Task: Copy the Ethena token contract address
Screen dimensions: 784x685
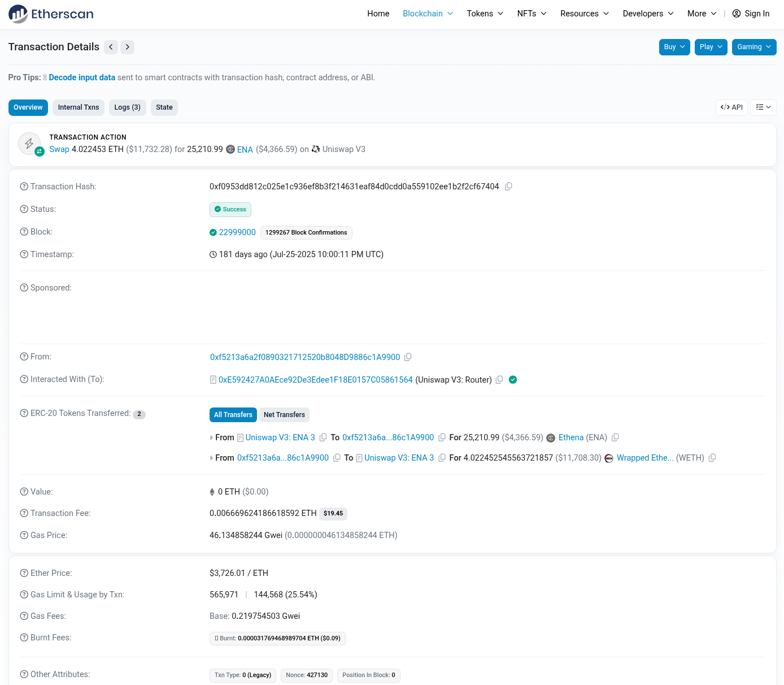Action: coord(615,437)
